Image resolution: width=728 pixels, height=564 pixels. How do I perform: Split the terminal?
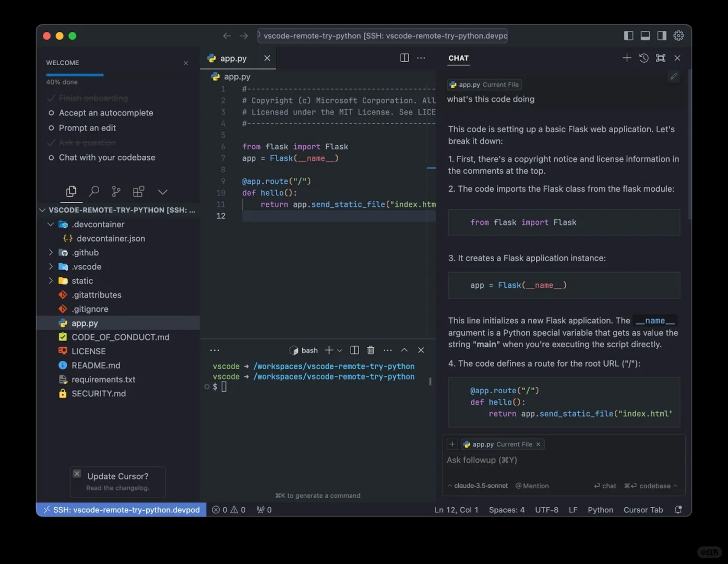[354, 350]
